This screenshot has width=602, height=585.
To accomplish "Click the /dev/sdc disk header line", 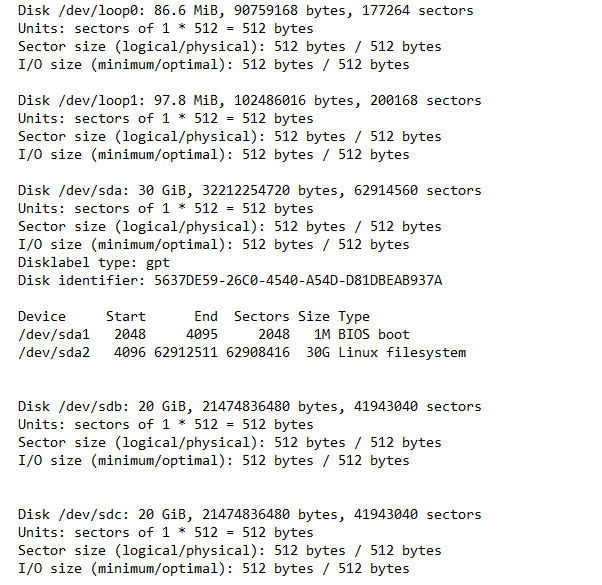I will [249, 514].
